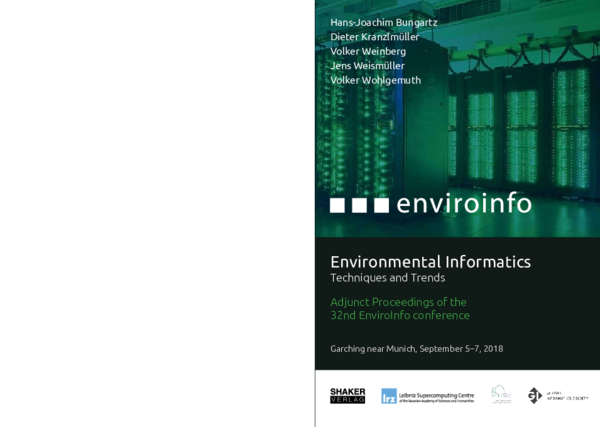Click the blue lrz logo square
The width and height of the screenshot is (600, 427).
(389, 396)
